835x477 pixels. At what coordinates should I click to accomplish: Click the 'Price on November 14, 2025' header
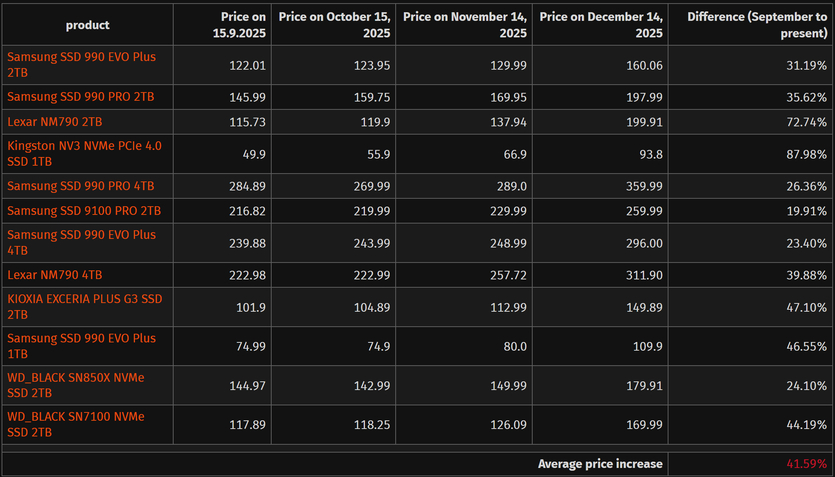click(x=464, y=25)
